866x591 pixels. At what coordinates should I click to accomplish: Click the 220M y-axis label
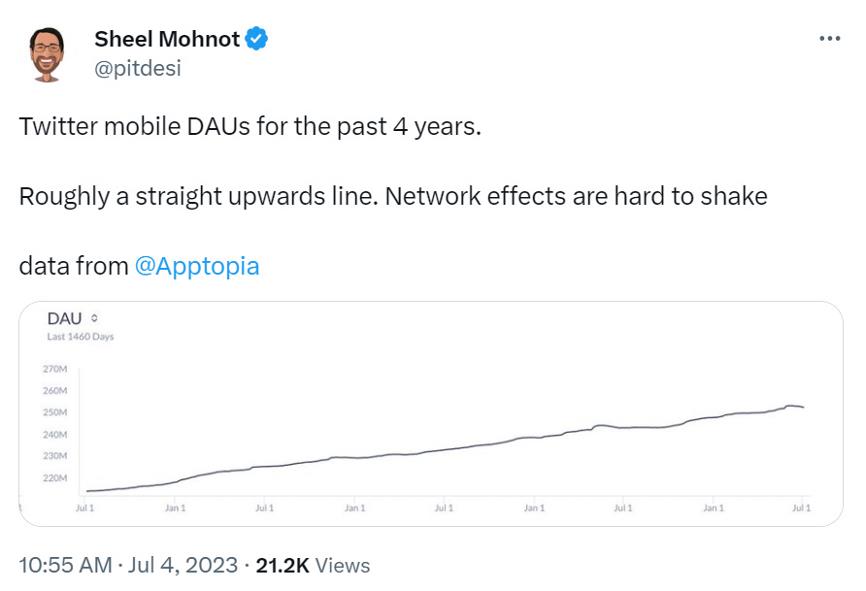tap(54, 478)
